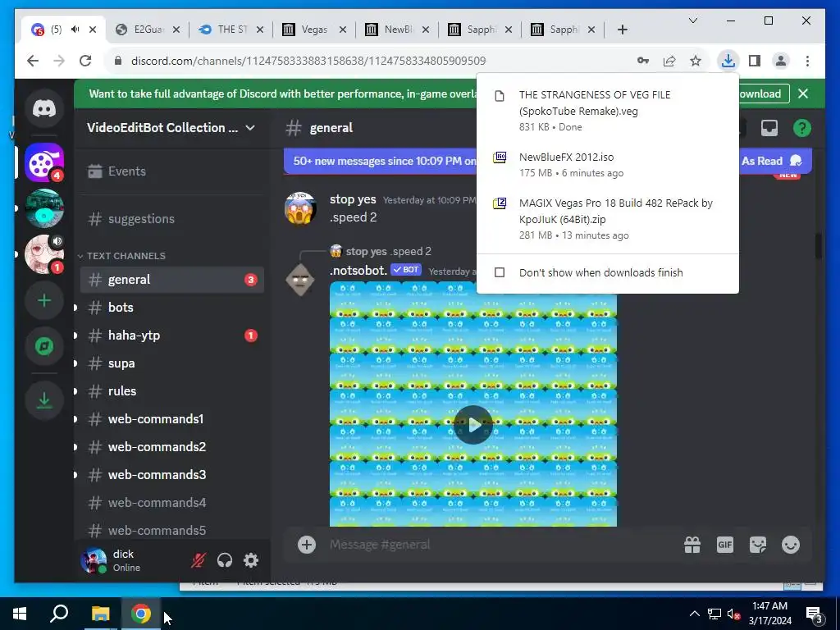The image size is (840, 630).
Task: Switch to the E2Guardian tab
Action: pyautogui.click(x=148, y=30)
